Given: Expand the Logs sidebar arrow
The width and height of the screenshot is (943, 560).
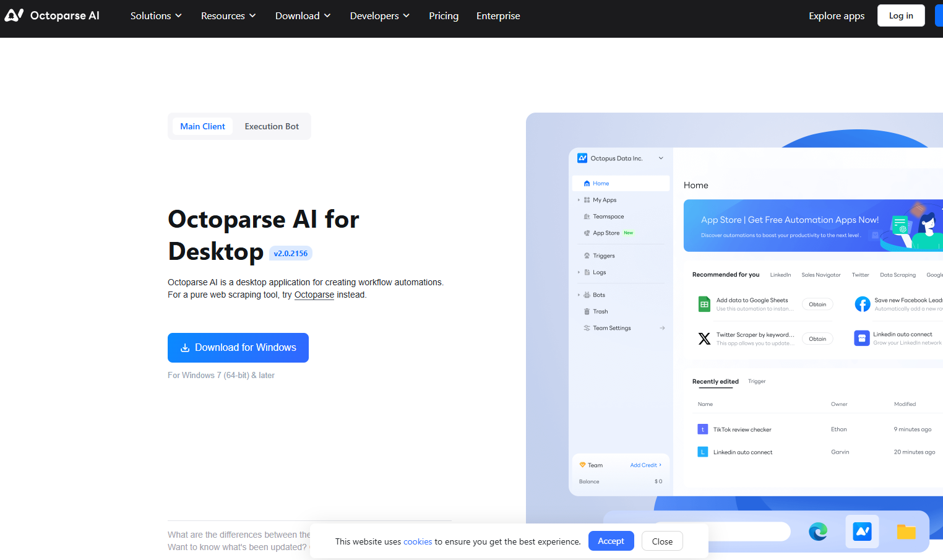Looking at the screenshot, I should [x=579, y=272].
